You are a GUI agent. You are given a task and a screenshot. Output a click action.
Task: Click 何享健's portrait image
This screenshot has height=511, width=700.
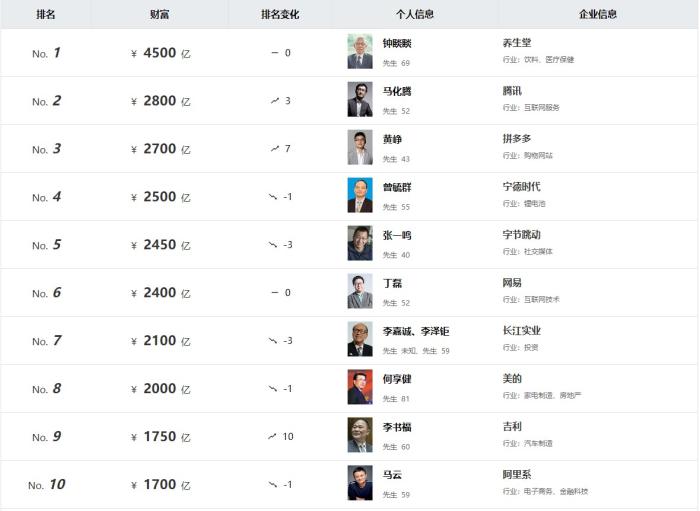pyautogui.click(x=359, y=388)
